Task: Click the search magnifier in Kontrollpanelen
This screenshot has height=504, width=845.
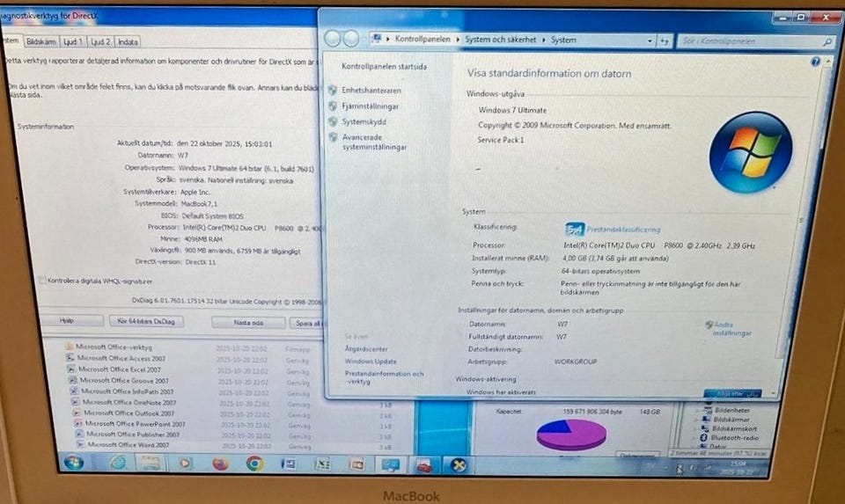Action: pyautogui.click(x=827, y=41)
